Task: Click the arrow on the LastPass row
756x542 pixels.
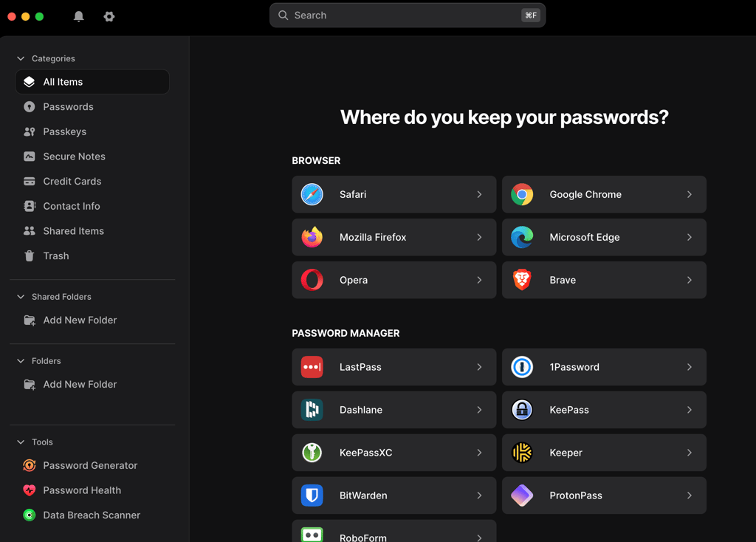Action: point(479,367)
